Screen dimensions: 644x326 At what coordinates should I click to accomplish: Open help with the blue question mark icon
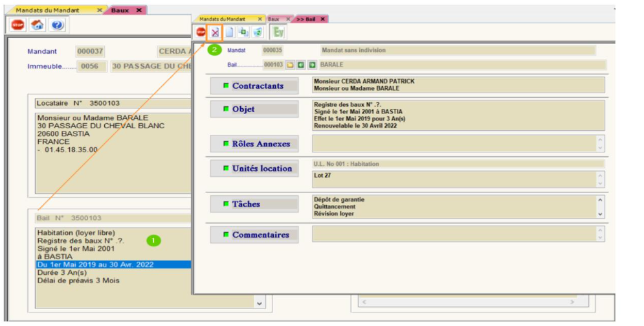tap(57, 25)
